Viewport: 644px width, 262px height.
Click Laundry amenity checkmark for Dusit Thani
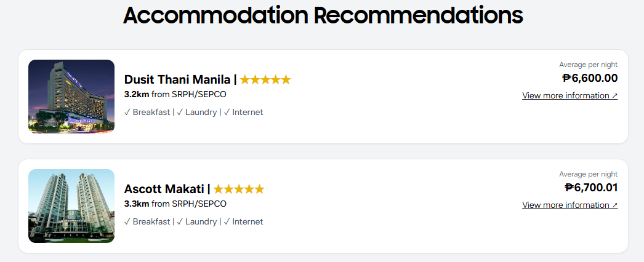tap(180, 112)
